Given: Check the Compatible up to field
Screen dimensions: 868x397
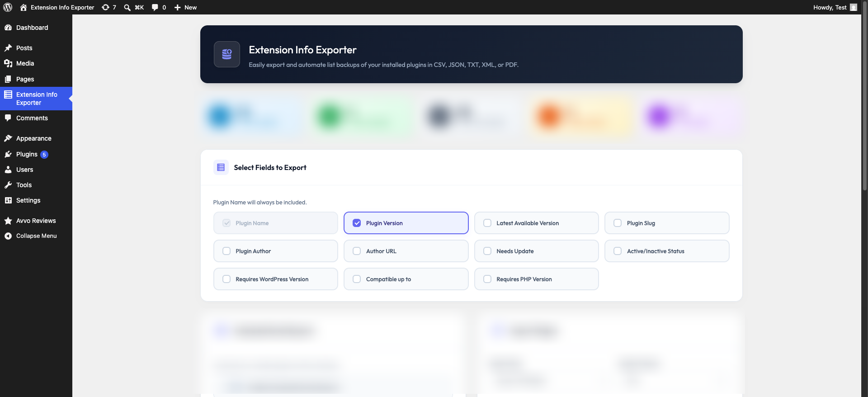Looking at the screenshot, I should click(357, 279).
